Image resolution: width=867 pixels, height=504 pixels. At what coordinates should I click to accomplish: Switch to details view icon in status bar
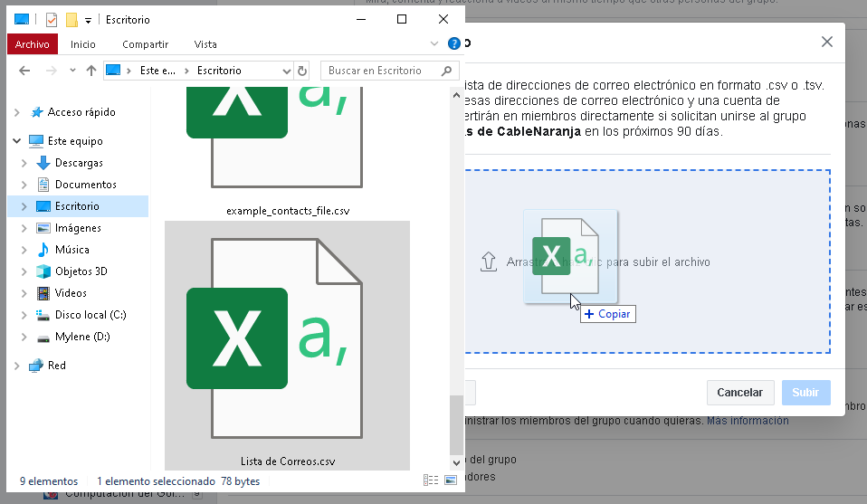pos(431,480)
